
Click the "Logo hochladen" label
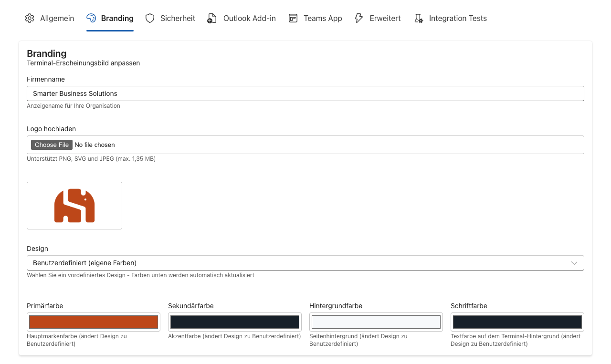pyautogui.click(x=52, y=129)
